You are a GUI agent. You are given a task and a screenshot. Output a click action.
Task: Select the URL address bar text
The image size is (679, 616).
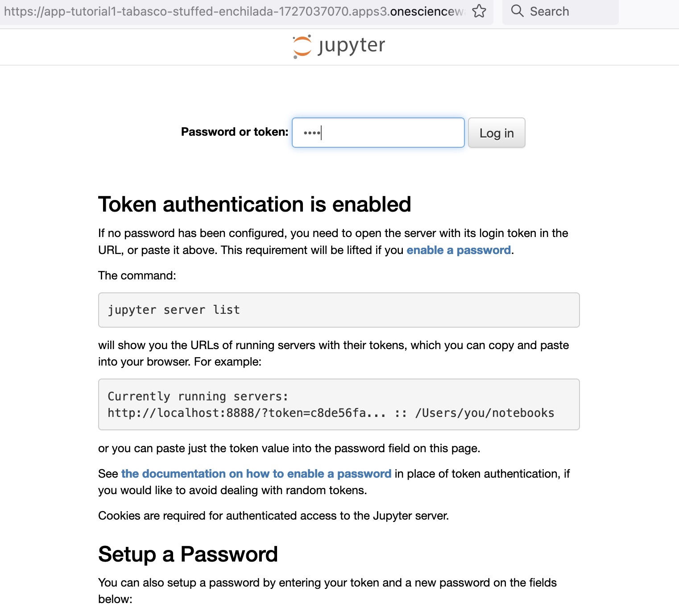tap(232, 12)
